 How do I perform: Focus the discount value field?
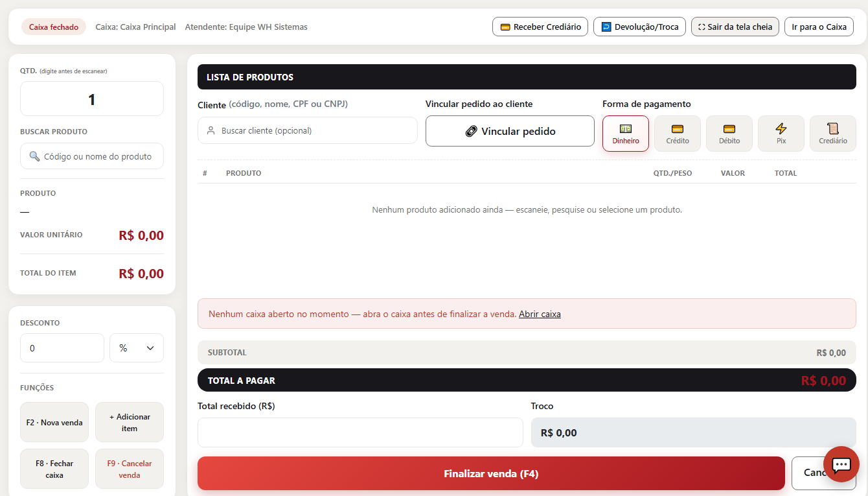62,348
